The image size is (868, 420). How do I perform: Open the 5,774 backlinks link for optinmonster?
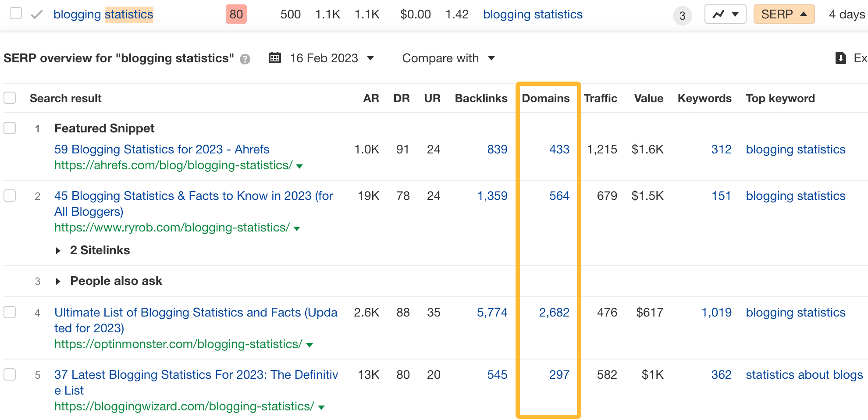point(493,312)
